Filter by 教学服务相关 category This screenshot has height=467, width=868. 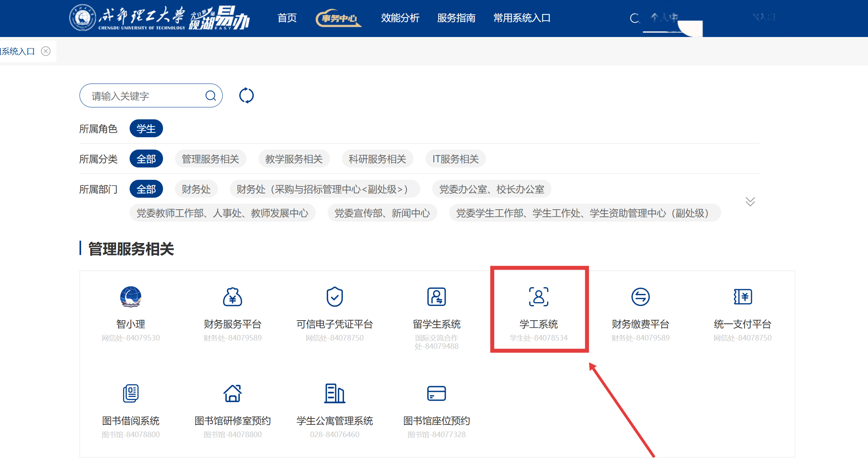(294, 159)
